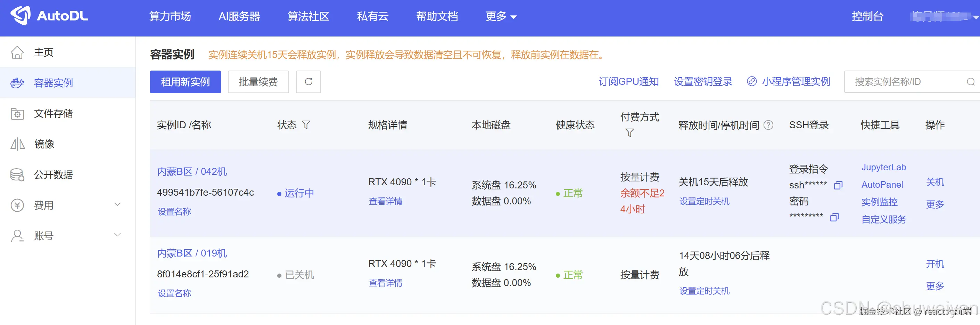
Task: Click the AutoDL logo
Action: coord(49,16)
